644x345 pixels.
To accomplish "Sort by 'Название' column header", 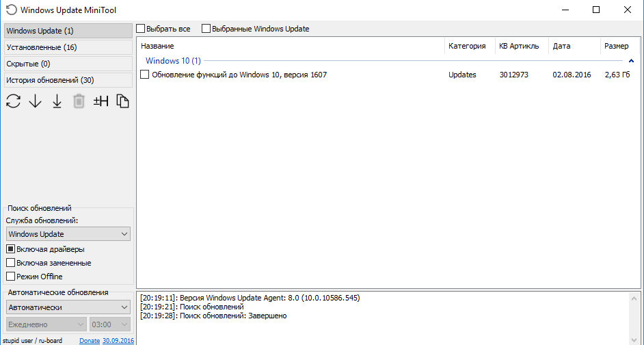I will coord(291,46).
